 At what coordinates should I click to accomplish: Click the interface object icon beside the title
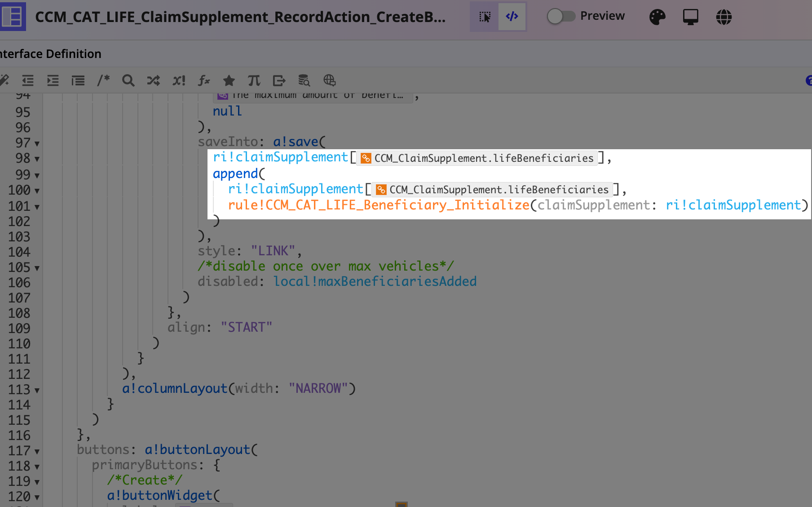coord(13,17)
